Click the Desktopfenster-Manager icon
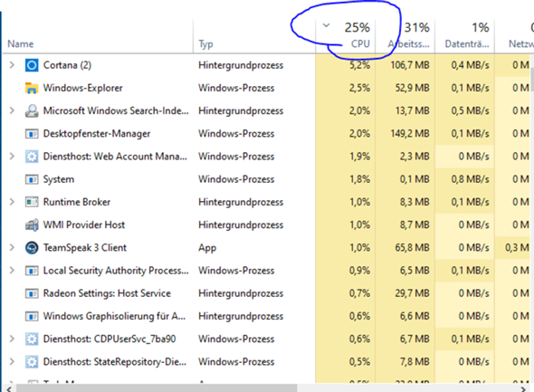The width and height of the screenshot is (534, 392). click(x=32, y=133)
